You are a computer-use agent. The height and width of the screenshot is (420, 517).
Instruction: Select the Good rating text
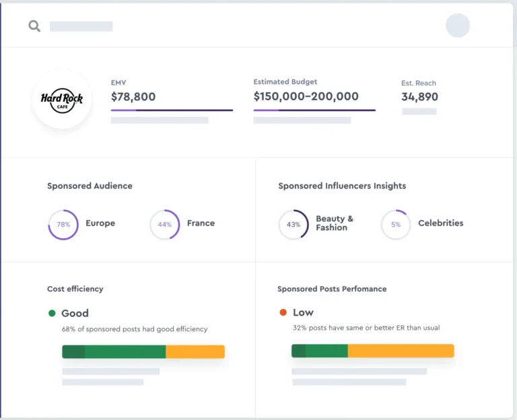[75, 313]
